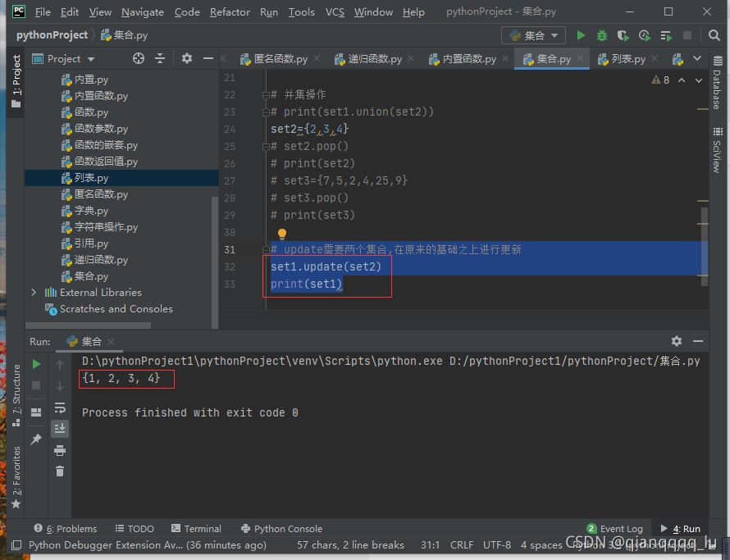Viewport: 730px width, 560px height.
Task: Open the Refactor menu
Action: pos(230,12)
